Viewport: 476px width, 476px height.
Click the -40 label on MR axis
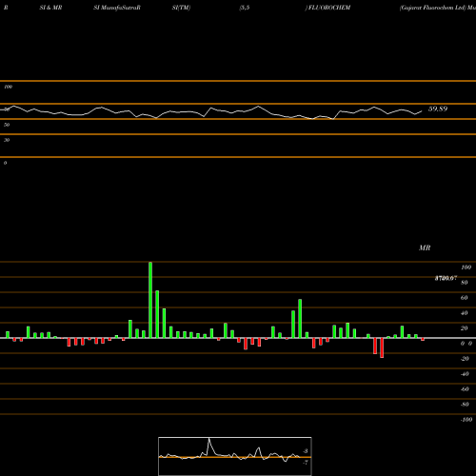tap(465, 374)
